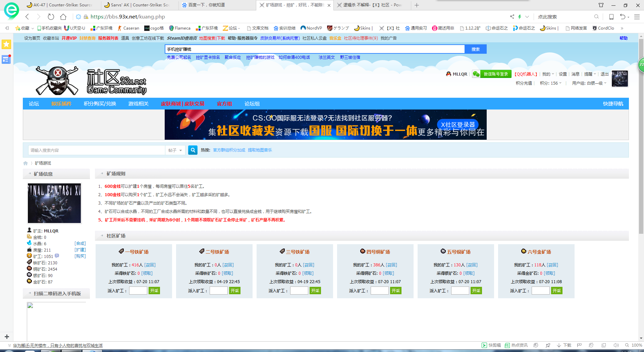Click 开采 button of 六号金矿场

point(557,291)
